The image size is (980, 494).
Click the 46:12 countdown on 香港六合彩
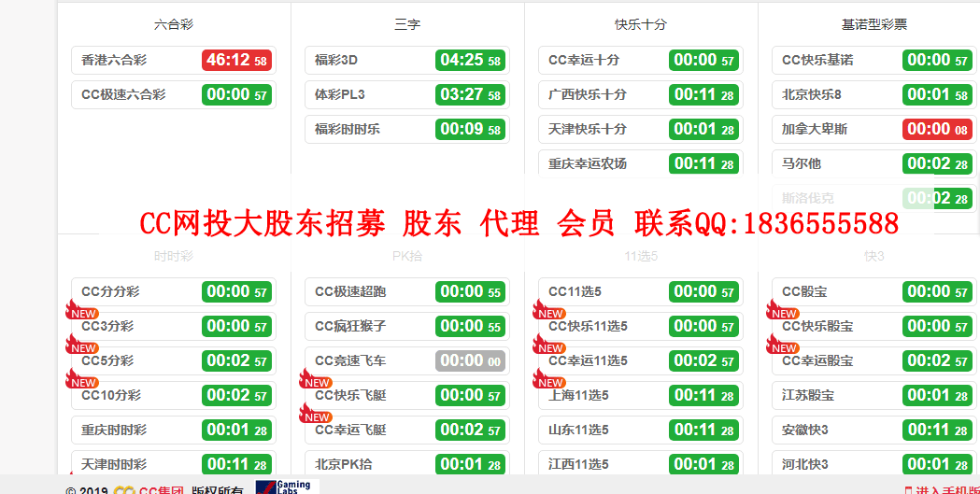coord(236,60)
